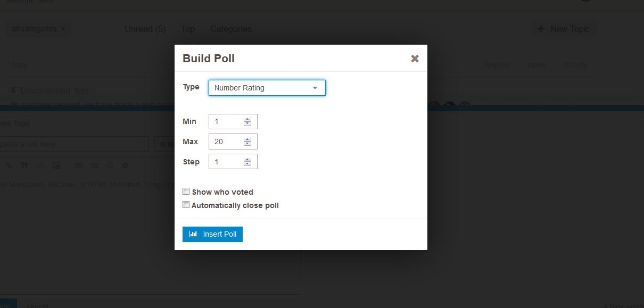
Task: Open the poll Type dropdown
Action: pos(267,88)
